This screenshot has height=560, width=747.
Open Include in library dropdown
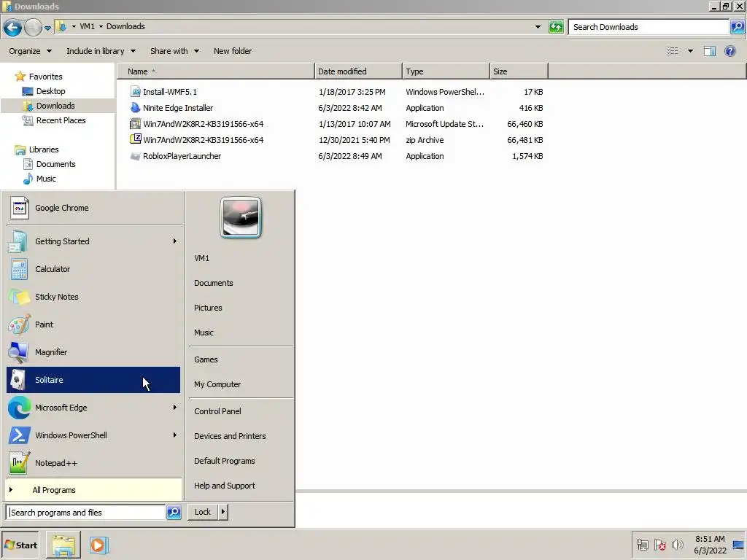tap(101, 51)
